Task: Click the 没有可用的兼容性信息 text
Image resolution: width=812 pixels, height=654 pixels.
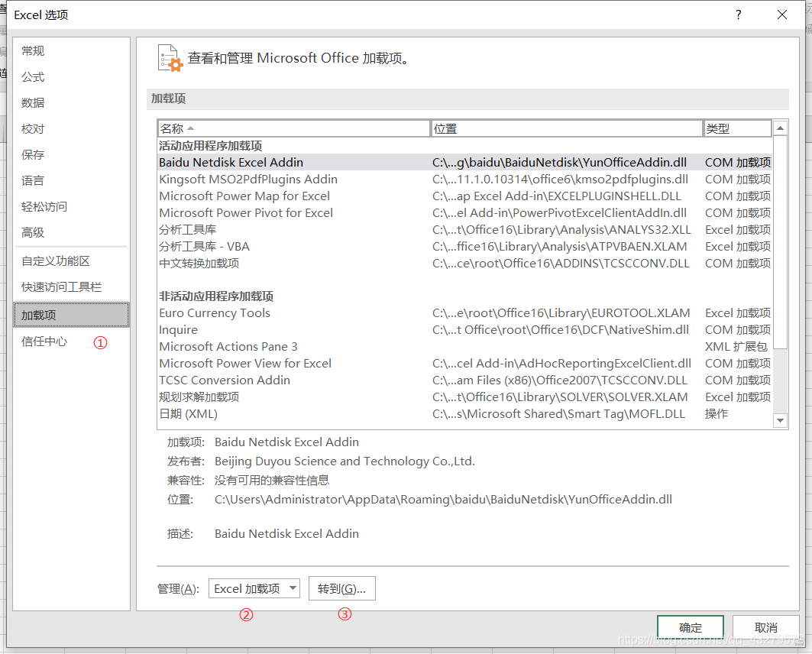Action: pyautogui.click(x=272, y=480)
